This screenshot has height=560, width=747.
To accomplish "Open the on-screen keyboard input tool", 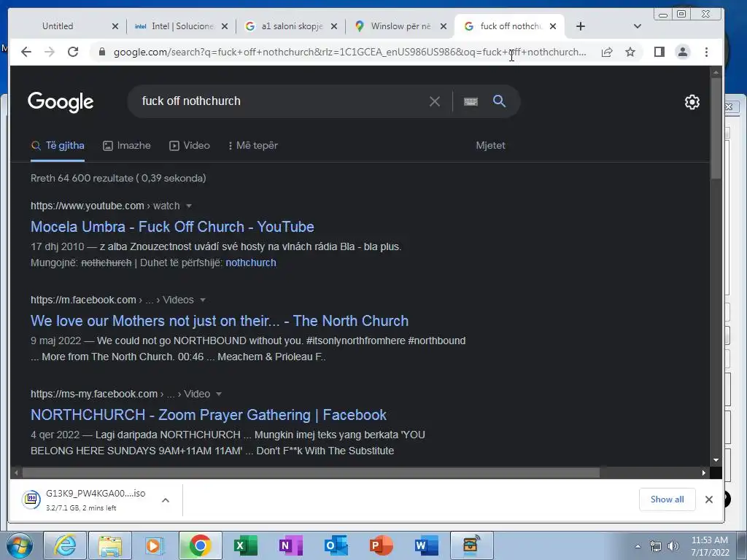I will 471,101.
